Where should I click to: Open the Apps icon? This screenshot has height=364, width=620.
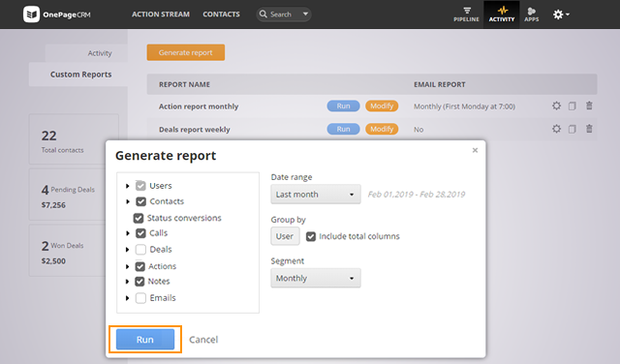pos(532,15)
